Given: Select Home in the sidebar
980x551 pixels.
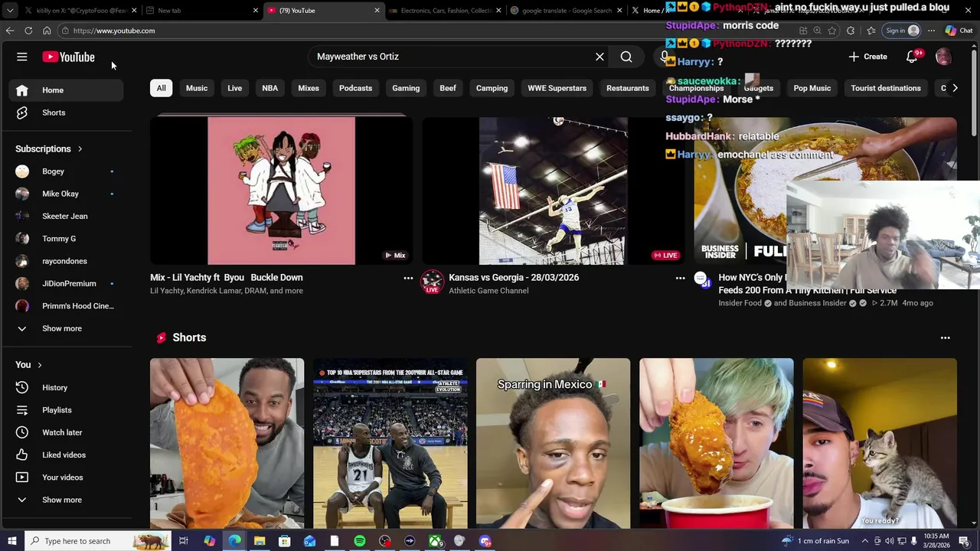Looking at the screenshot, I should tap(67, 90).
